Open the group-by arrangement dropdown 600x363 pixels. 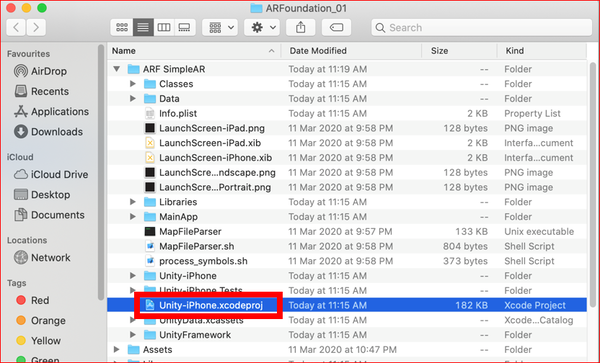(x=220, y=28)
